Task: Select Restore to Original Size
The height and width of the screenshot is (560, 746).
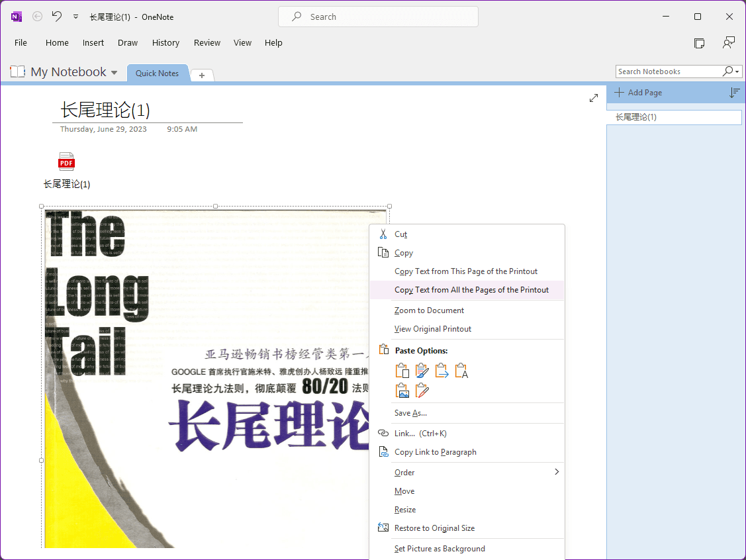Action: coord(434,528)
